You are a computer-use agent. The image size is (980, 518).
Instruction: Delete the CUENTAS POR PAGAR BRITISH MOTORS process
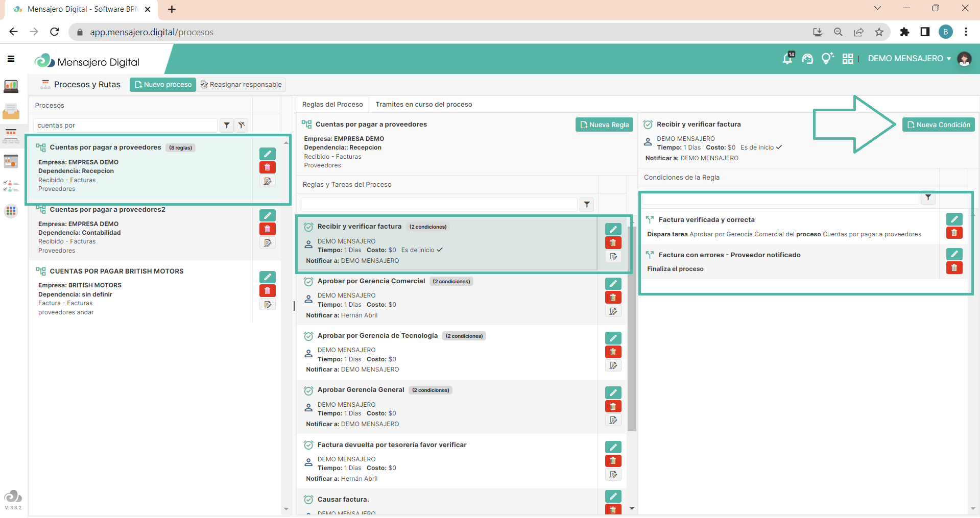(x=267, y=291)
